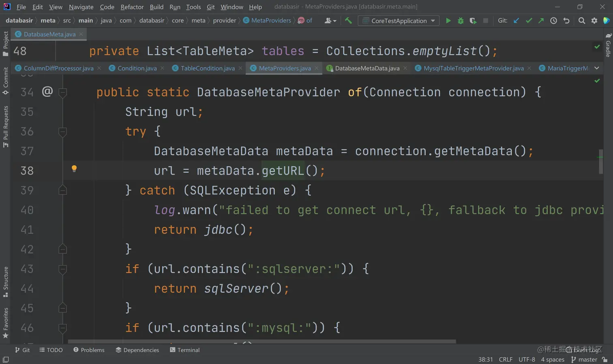Open Search Everywhere magnifier icon

coord(582,21)
